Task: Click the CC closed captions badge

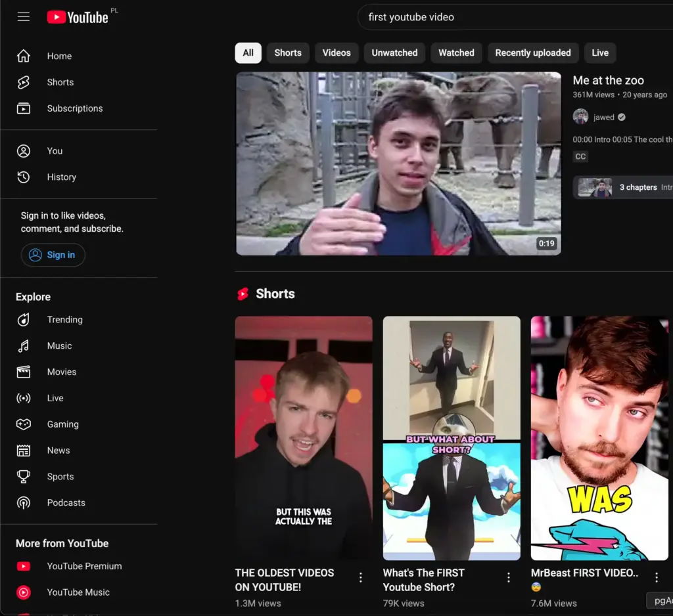Action: click(580, 156)
